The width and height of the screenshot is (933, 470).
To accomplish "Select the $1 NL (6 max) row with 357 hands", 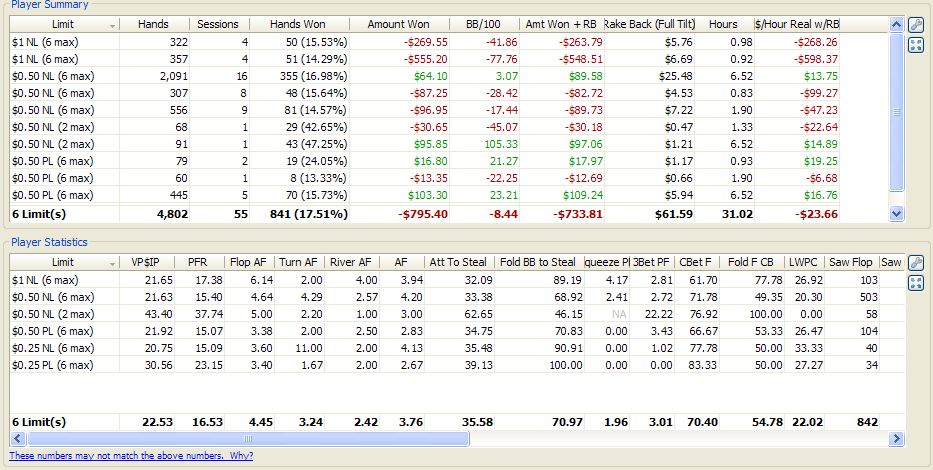I will [x=425, y=59].
